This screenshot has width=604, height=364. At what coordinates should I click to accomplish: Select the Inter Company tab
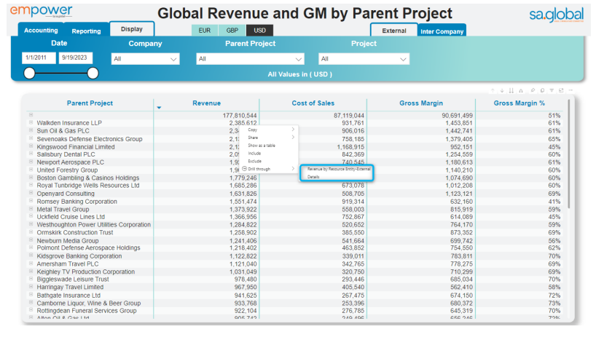pyautogui.click(x=442, y=31)
